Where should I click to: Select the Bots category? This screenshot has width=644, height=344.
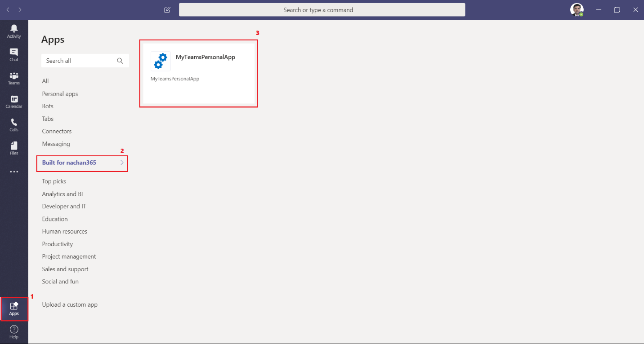tap(48, 106)
